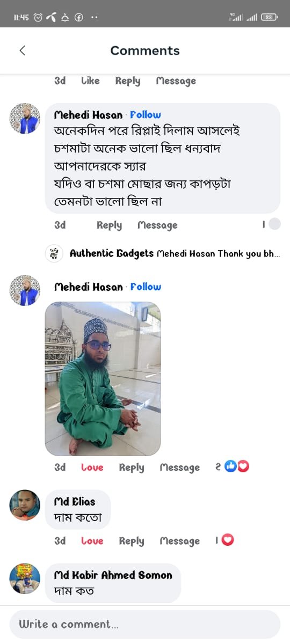Go back using the top-left arrow
The width and height of the screenshot is (290, 644).
pos(23,50)
